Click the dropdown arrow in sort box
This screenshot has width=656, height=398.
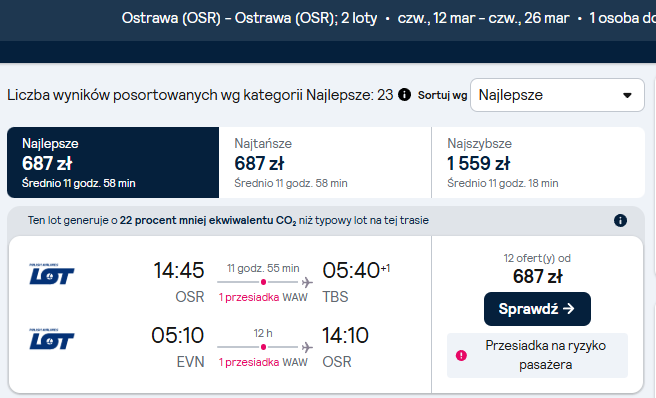pyautogui.click(x=627, y=95)
